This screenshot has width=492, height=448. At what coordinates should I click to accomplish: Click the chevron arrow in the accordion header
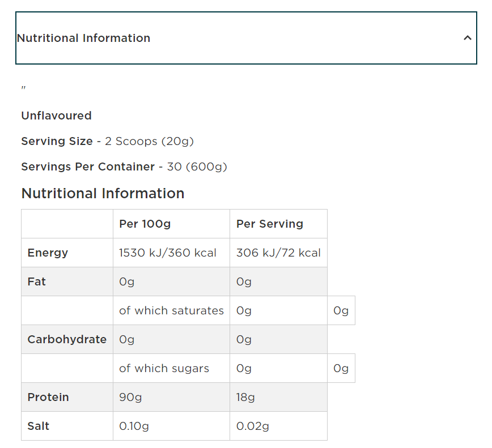tap(467, 38)
